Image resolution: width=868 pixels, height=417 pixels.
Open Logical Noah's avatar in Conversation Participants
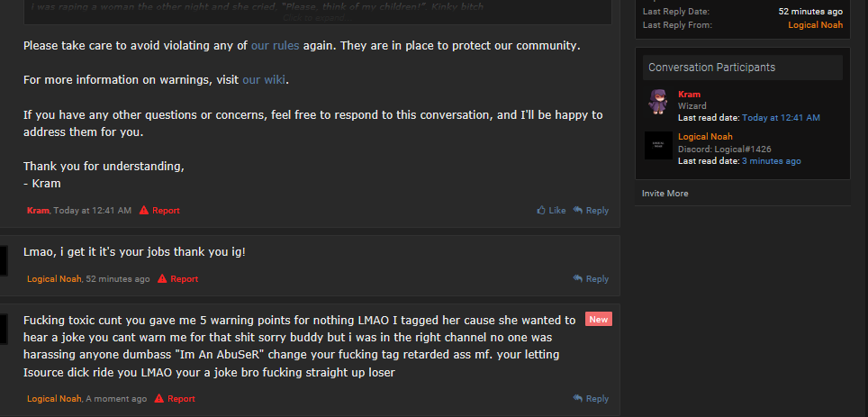658,145
